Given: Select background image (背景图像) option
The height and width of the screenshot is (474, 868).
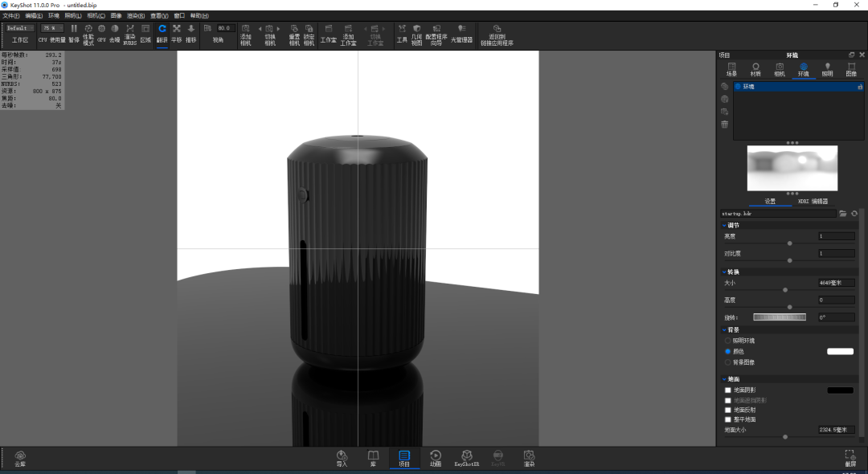Looking at the screenshot, I should coord(727,362).
